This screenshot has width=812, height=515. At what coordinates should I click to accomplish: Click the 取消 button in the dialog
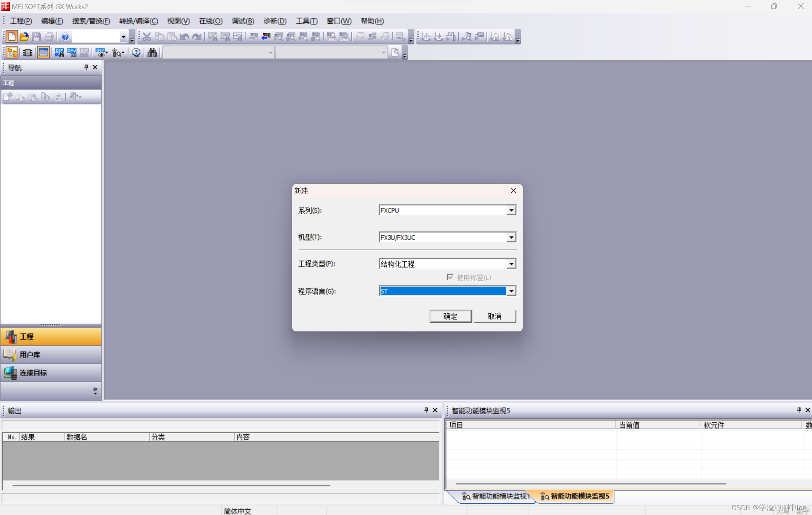point(494,316)
